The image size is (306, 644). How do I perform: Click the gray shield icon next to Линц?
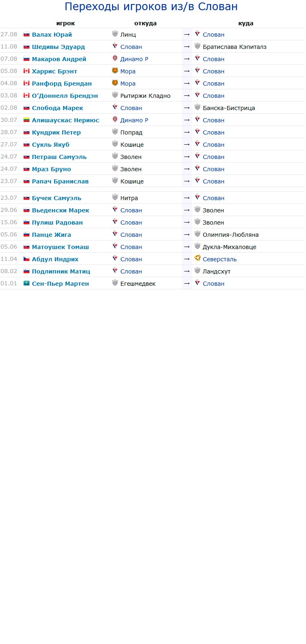(115, 34)
